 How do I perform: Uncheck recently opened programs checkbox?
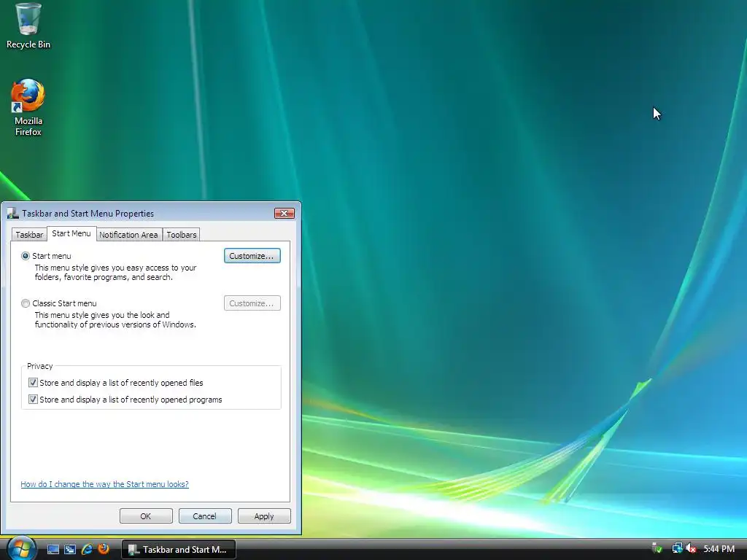click(33, 399)
